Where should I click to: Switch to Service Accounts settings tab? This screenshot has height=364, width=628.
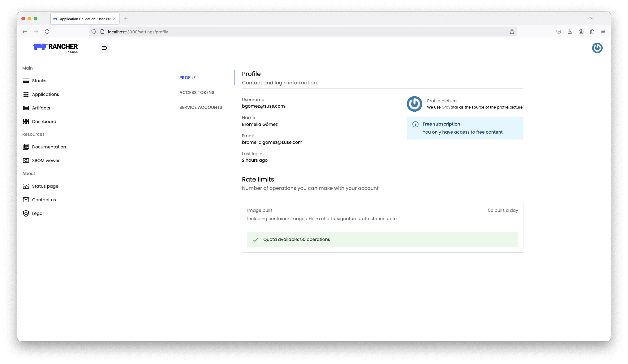click(200, 107)
